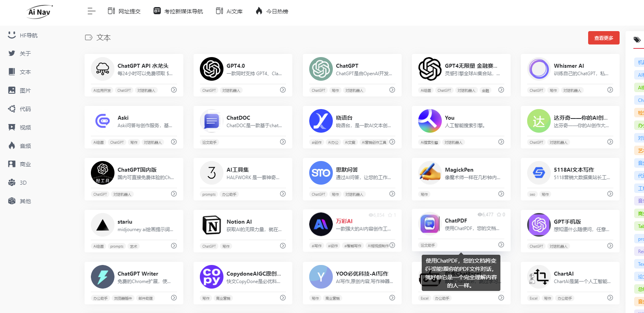Select 图片 in the sidebar

[x=20, y=91]
